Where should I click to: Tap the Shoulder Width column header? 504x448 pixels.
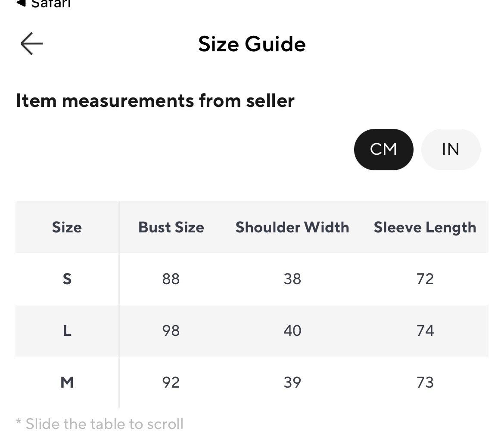[x=292, y=227]
